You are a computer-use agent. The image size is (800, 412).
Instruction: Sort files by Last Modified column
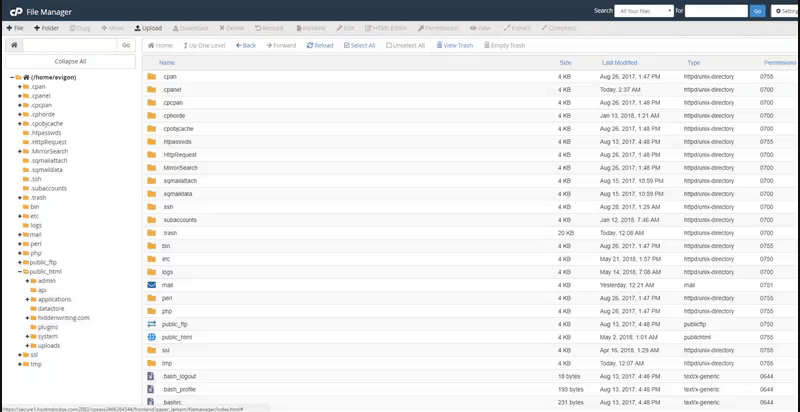619,63
